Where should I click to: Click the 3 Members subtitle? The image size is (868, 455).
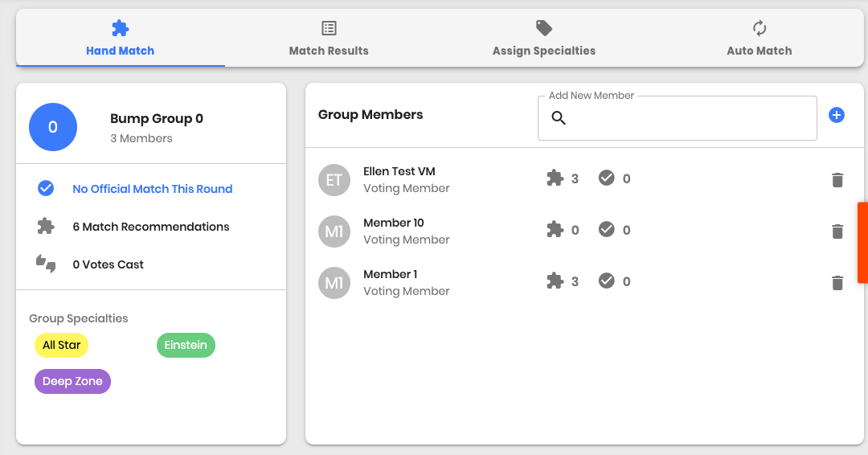coord(141,138)
